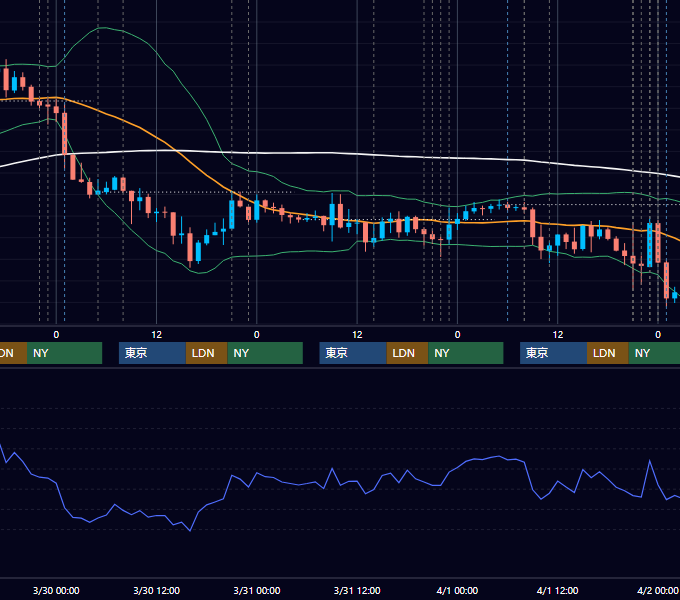Click the hour label 12 on 4/1
The image size is (680, 600).
[558, 335]
